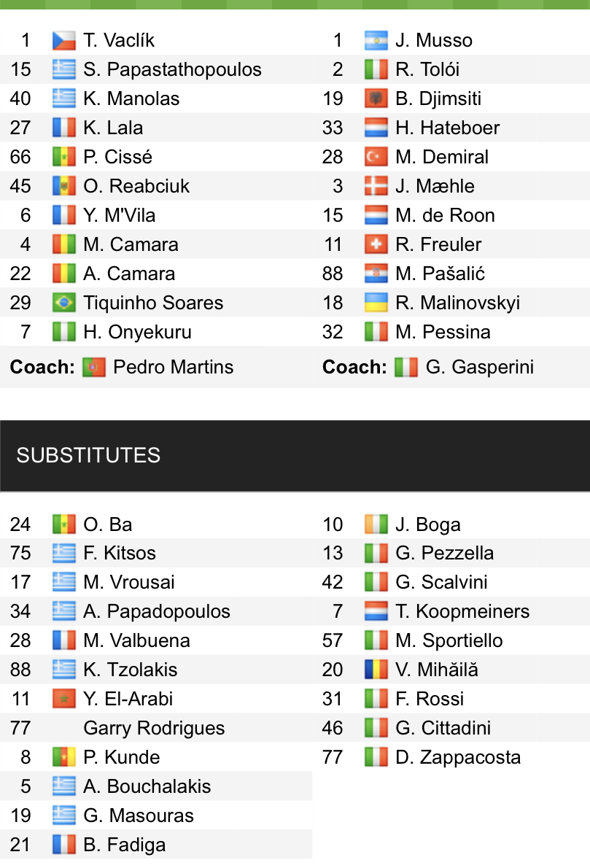This screenshot has width=590, height=868.
Task: Click the Switzerland flag next to R. Freuler
Action: pos(376,244)
